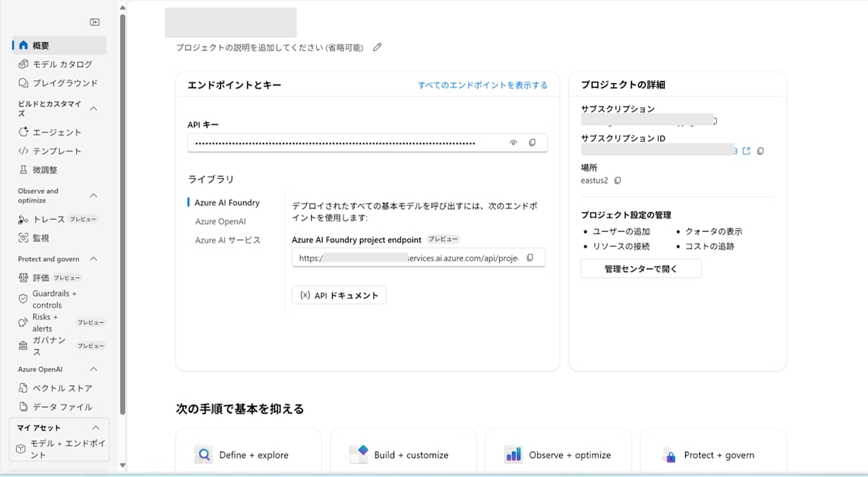Click the エージェント icon in sidebar

[x=23, y=132]
